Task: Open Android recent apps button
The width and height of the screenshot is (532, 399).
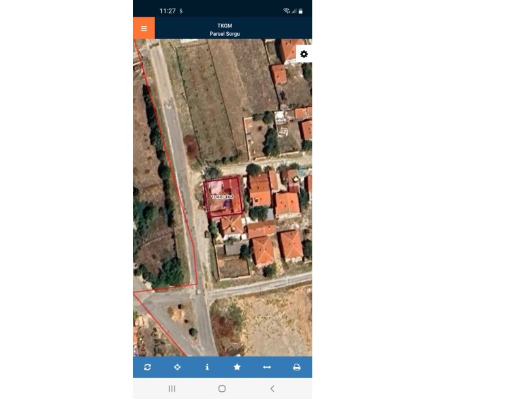Action: pyautogui.click(x=172, y=389)
